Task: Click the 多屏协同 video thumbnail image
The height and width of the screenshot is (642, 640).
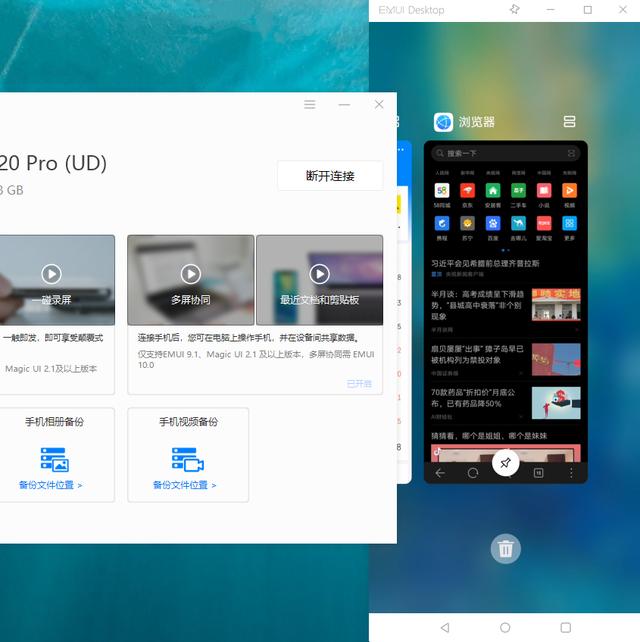Action: coord(191,280)
